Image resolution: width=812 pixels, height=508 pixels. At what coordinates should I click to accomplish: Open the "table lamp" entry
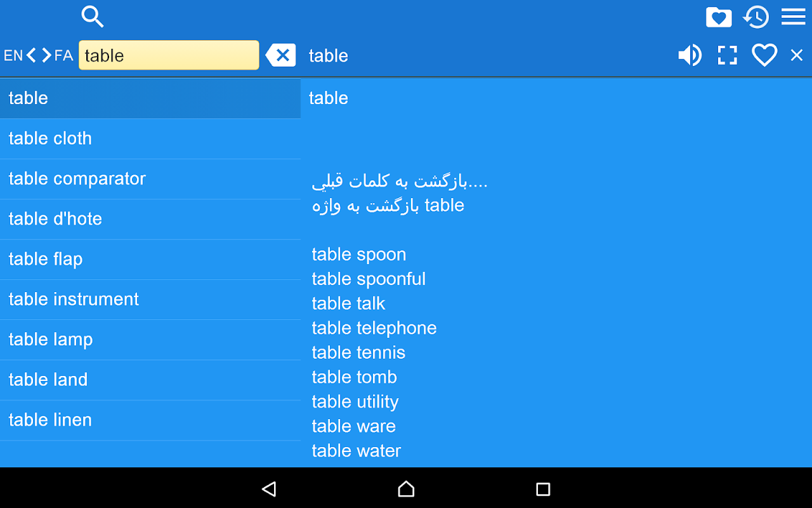pyautogui.click(x=51, y=340)
